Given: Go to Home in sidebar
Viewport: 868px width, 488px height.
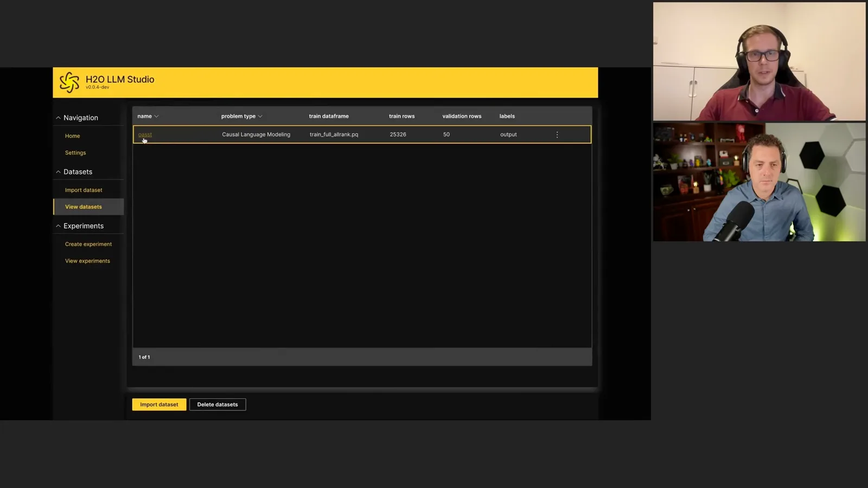Looking at the screenshot, I should click(x=73, y=136).
